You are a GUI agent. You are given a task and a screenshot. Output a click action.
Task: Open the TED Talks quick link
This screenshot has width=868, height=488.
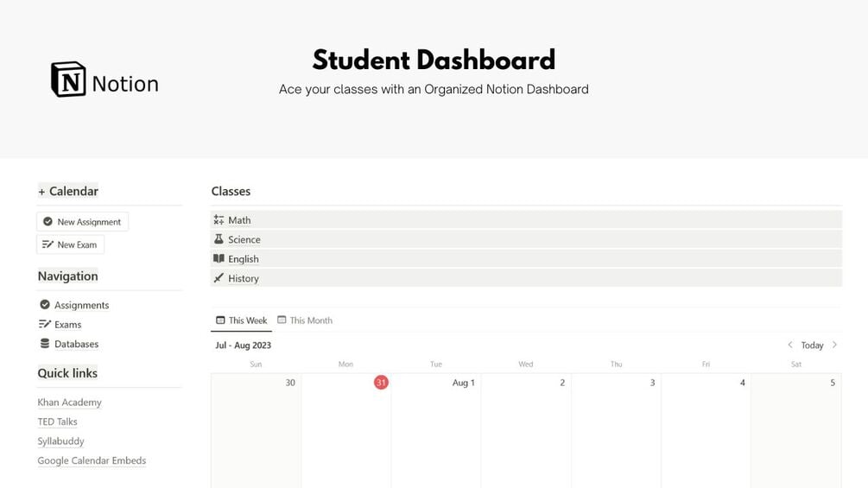pos(57,422)
